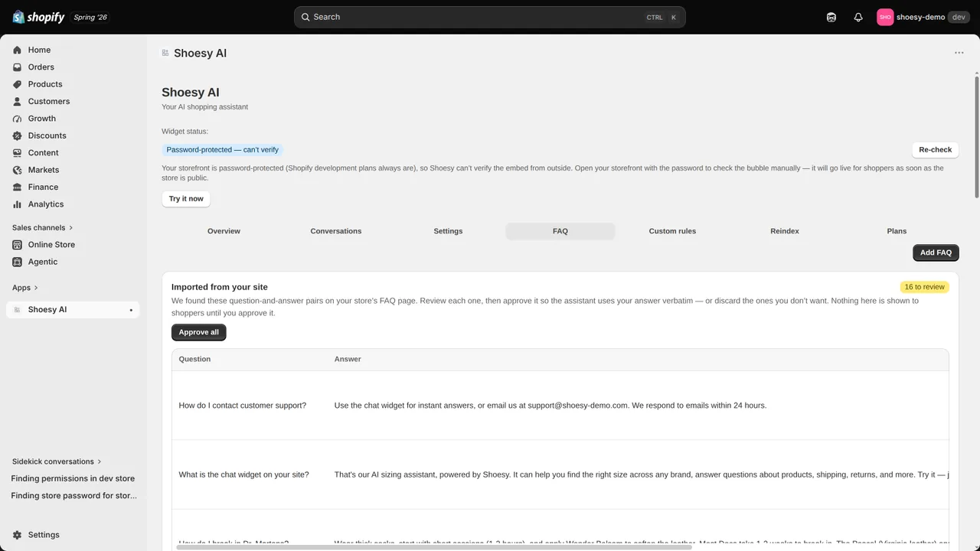This screenshot has height=551, width=980.
Task: Open the notifications bell
Action: (858, 17)
